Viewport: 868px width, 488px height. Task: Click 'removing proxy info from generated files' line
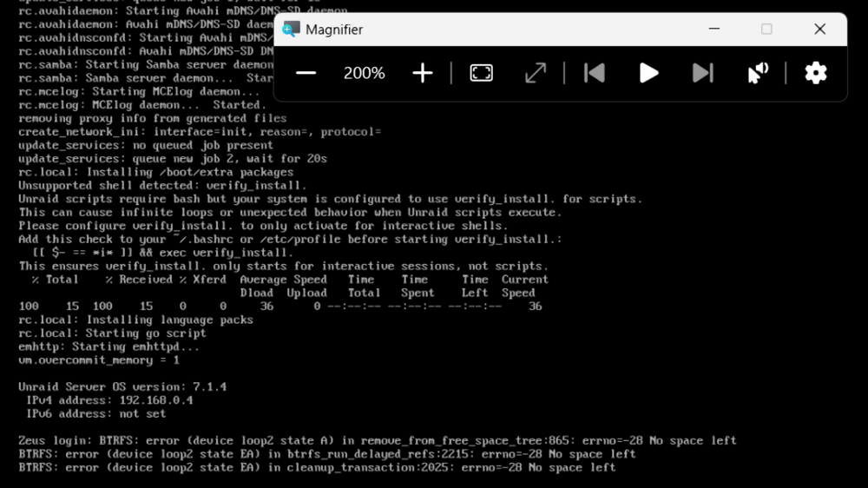click(x=152, y=119)
